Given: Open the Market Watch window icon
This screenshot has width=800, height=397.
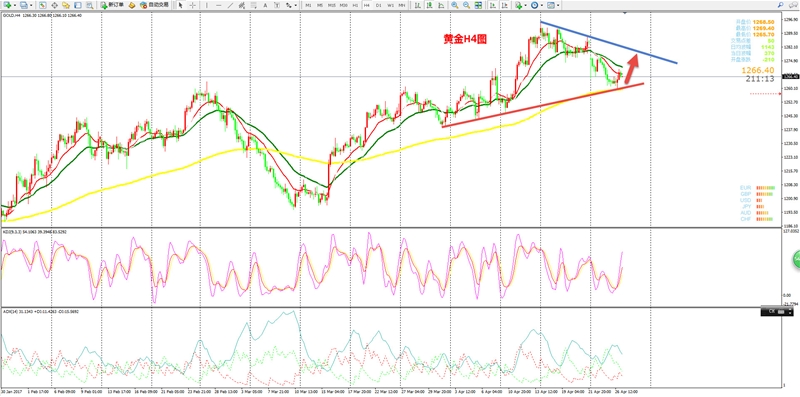Looking at the screenshot, I should 42,5.
